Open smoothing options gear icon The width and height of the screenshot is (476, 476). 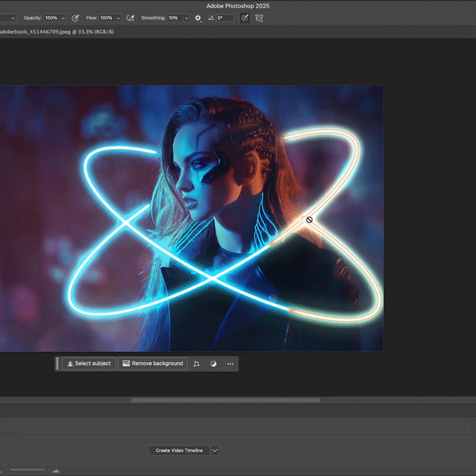tap(198, 18)
